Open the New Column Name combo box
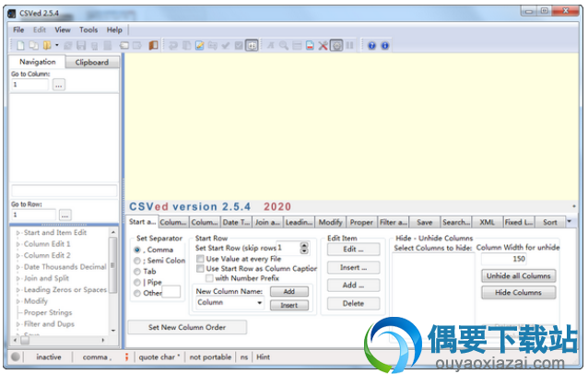Viewport: 588px width, 374px height. pyautogui.click(x=259, y=303)
